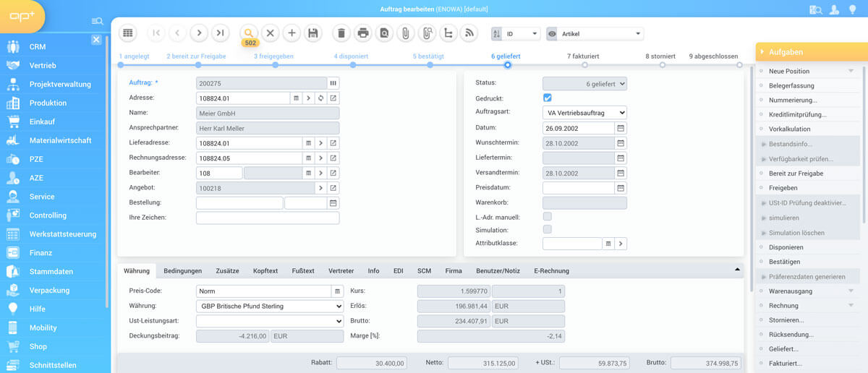Screen dimensions: 868x373
Task: Open Materialwirtschaft in the left sidebar
Action: [x=60, y=140]
